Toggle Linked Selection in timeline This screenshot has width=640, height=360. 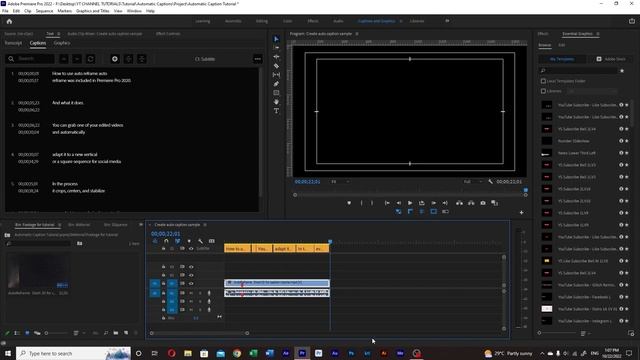(177, 241)
